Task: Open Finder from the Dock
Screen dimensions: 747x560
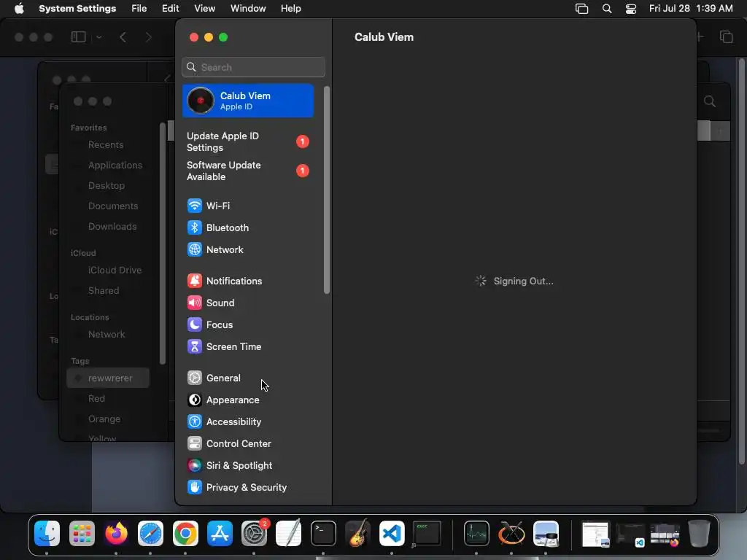Action: coord(47,533)
